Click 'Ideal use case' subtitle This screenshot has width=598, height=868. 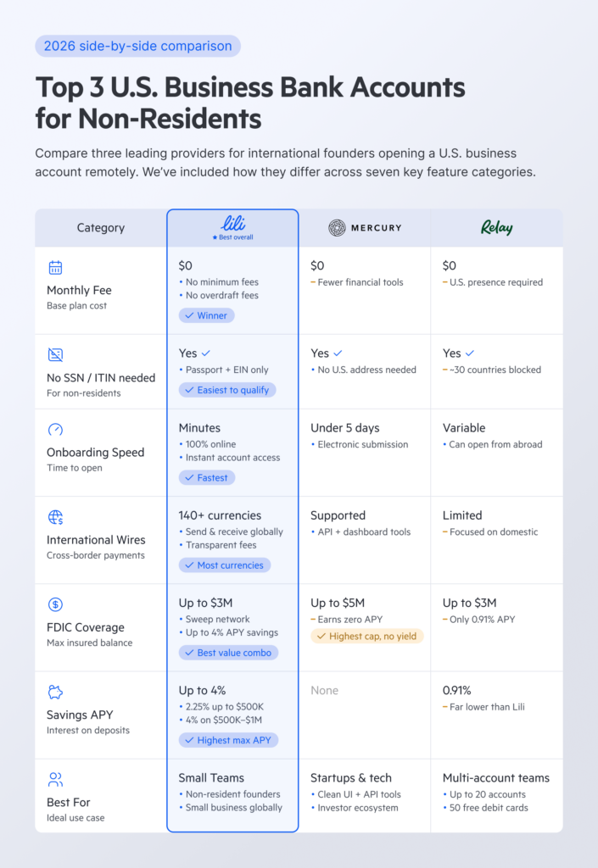(x=75, y=818)
